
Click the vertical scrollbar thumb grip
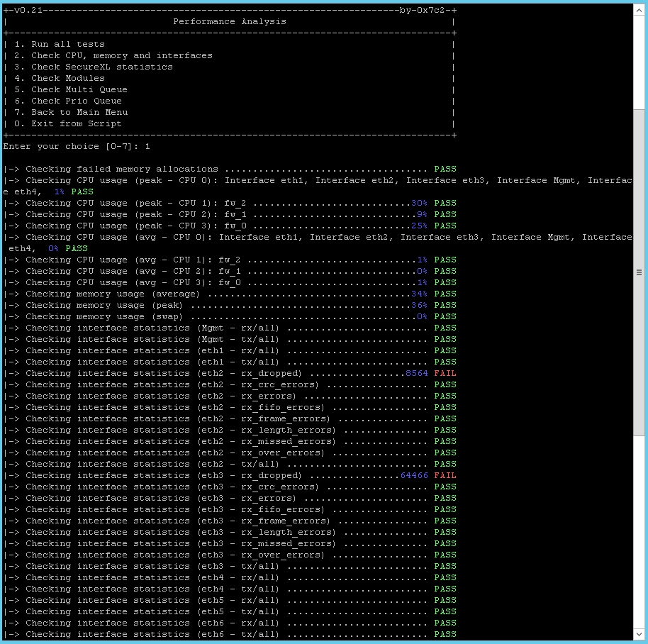click(x=639, y=272)
